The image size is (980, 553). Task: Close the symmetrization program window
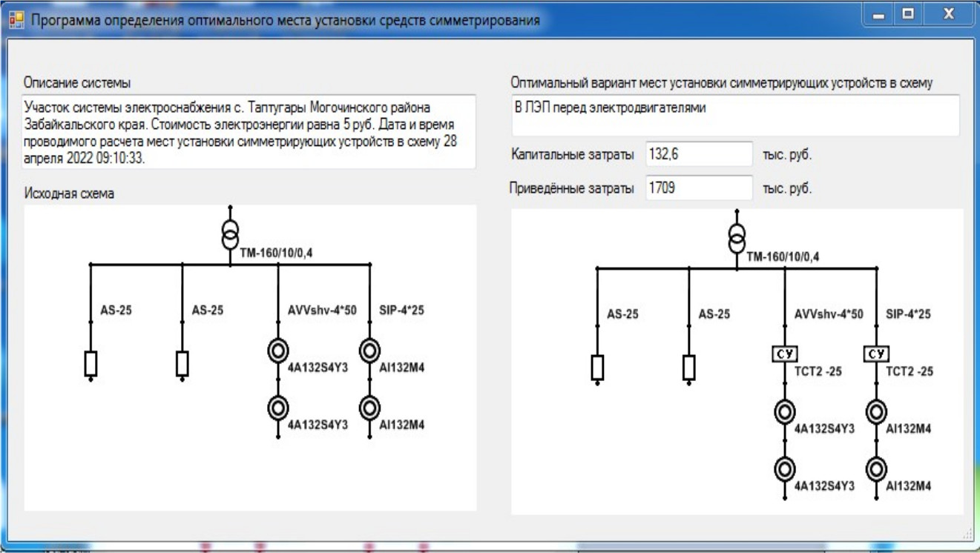pos(947,13)
